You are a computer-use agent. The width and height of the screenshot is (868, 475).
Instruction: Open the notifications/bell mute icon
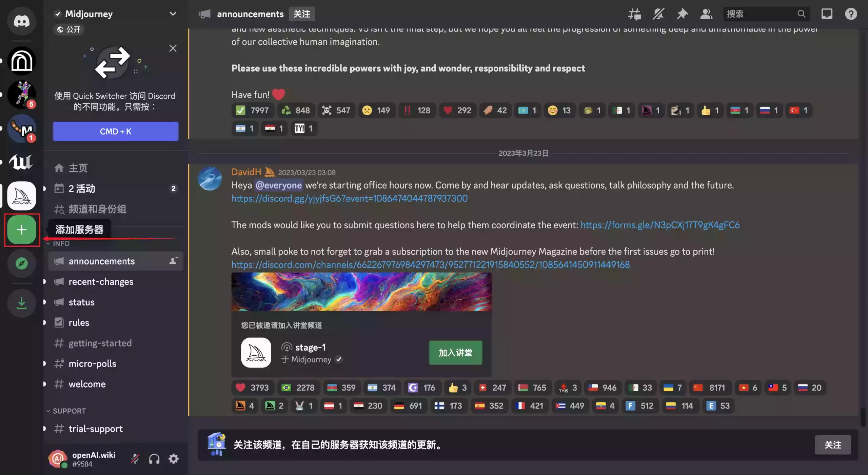658,14
